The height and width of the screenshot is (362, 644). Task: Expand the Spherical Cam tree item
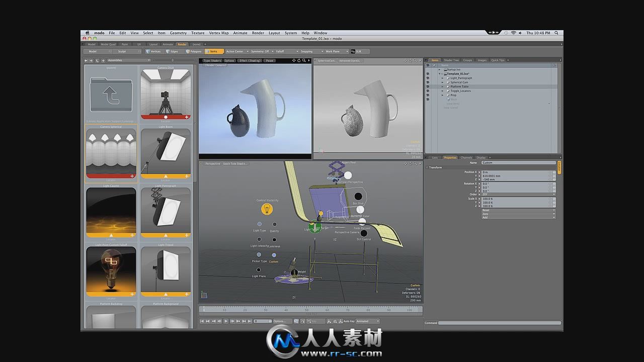[443, 82]
